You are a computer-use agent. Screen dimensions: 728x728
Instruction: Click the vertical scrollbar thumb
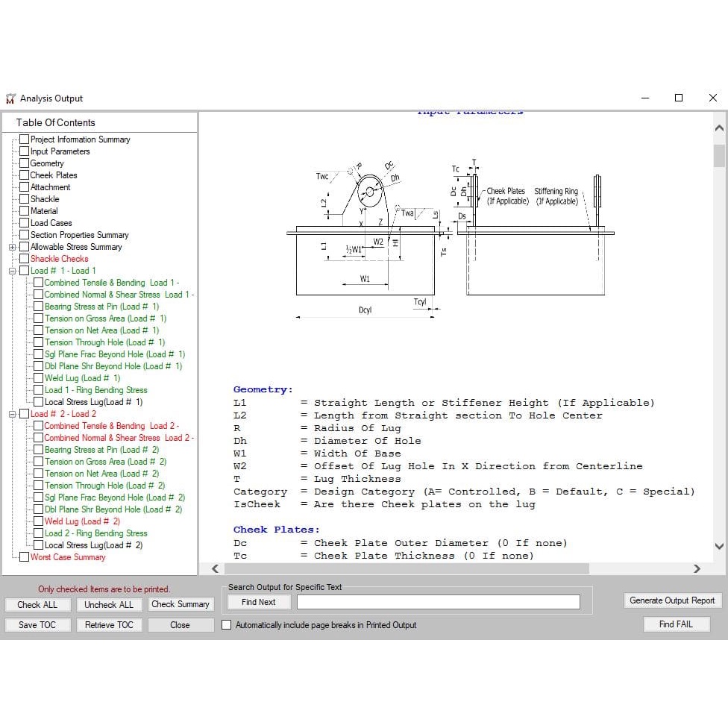tap(719, 156)
